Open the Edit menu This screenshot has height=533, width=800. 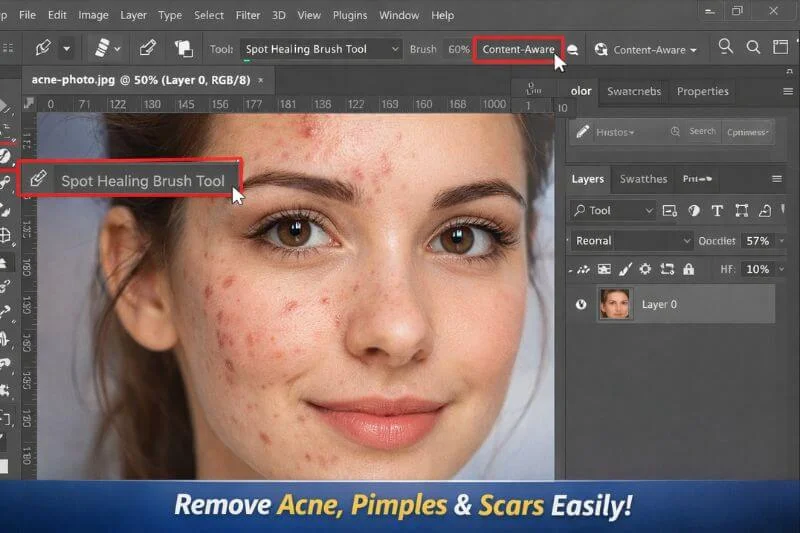point(57,15)
